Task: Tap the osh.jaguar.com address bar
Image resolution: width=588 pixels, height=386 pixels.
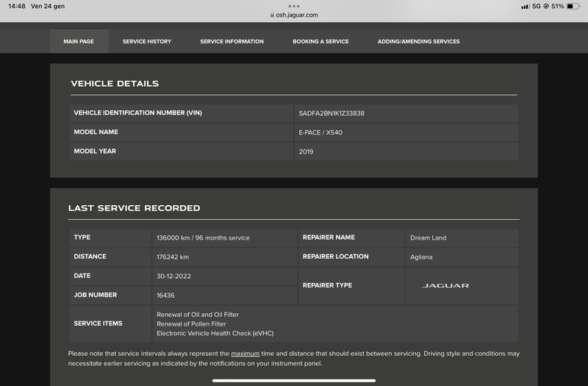Action: tap(294, 15)
